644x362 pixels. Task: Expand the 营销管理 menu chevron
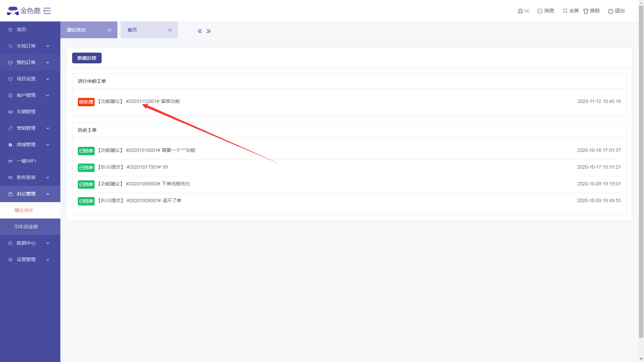[48, 128]
